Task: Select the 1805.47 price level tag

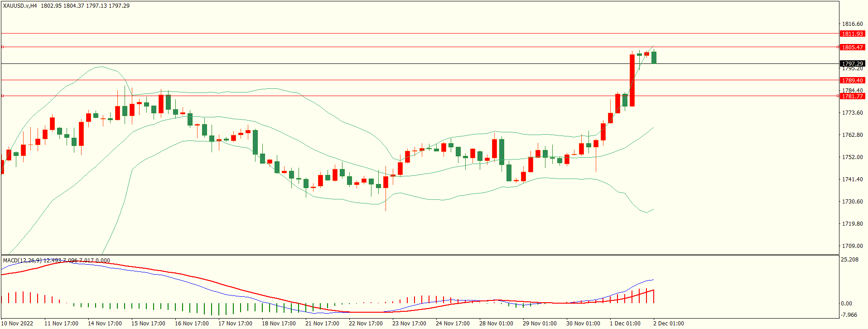Action: click(x=852, y=47)
